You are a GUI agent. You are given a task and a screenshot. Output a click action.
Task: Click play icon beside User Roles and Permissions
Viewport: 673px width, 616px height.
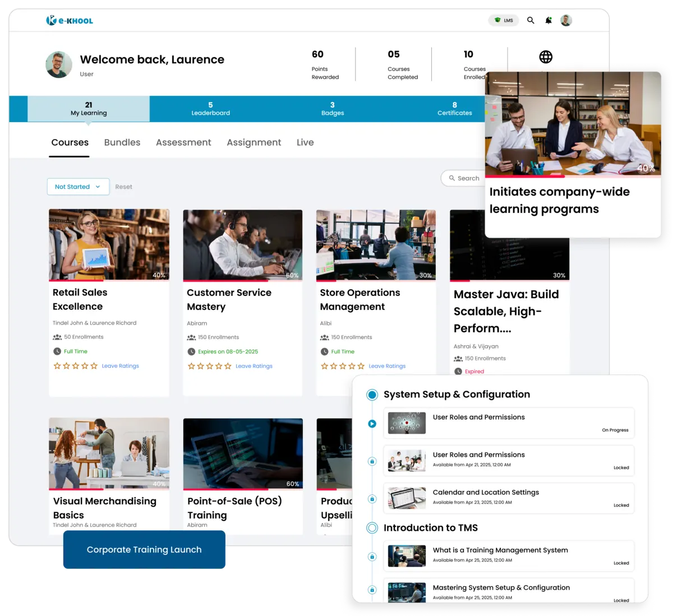click(x=372, y=424)
